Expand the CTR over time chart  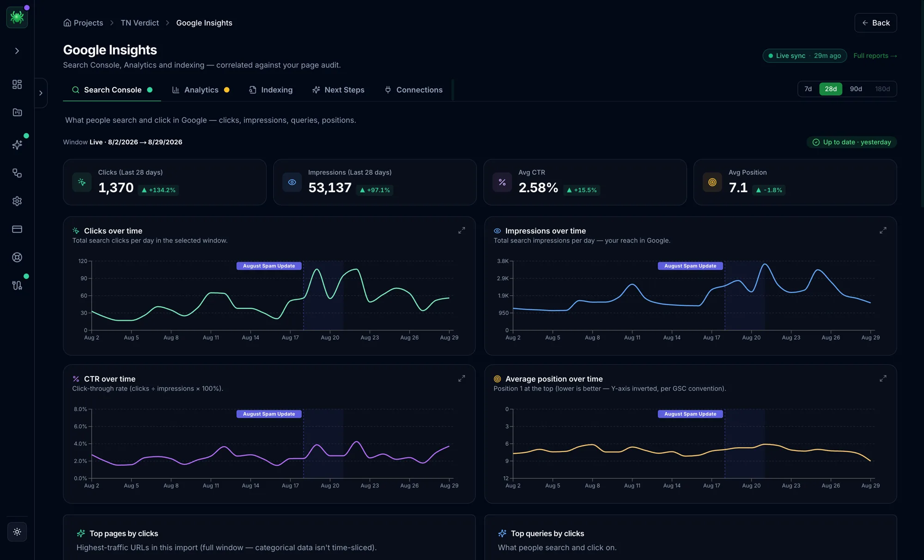pyautogui.click(x=462, y=378)
